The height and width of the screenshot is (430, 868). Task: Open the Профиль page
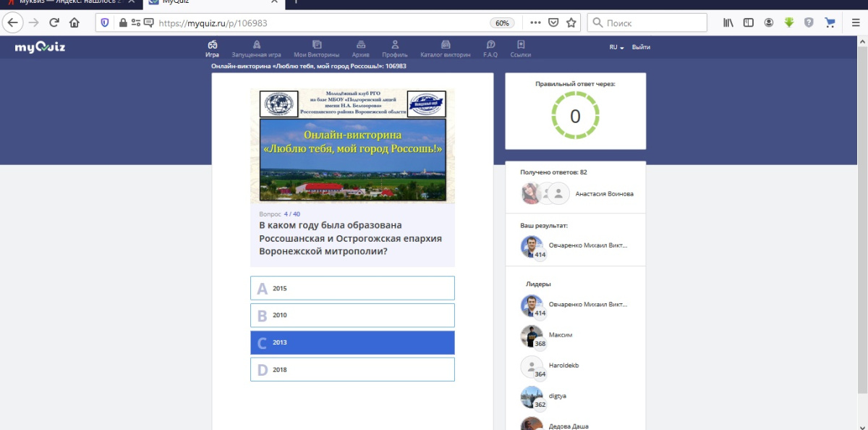click(x=395, y=49)
